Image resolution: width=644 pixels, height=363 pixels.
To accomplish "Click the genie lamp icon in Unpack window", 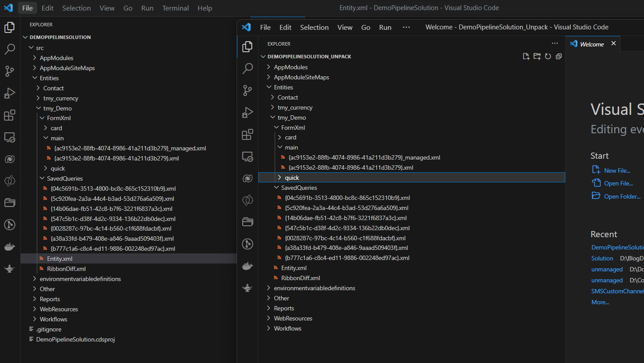I will coord(248,288).
